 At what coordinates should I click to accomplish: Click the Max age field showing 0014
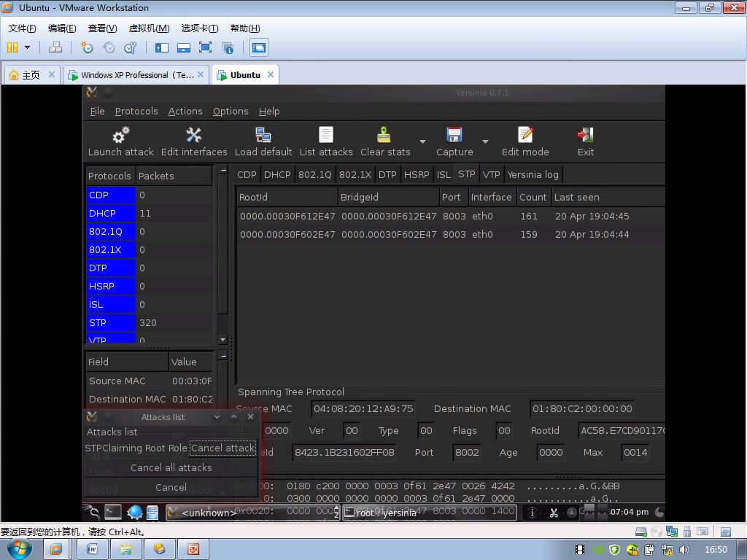(635, 452)
